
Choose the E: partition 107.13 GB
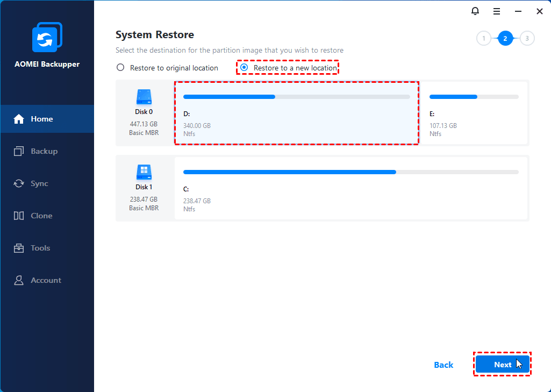[474, 113]
